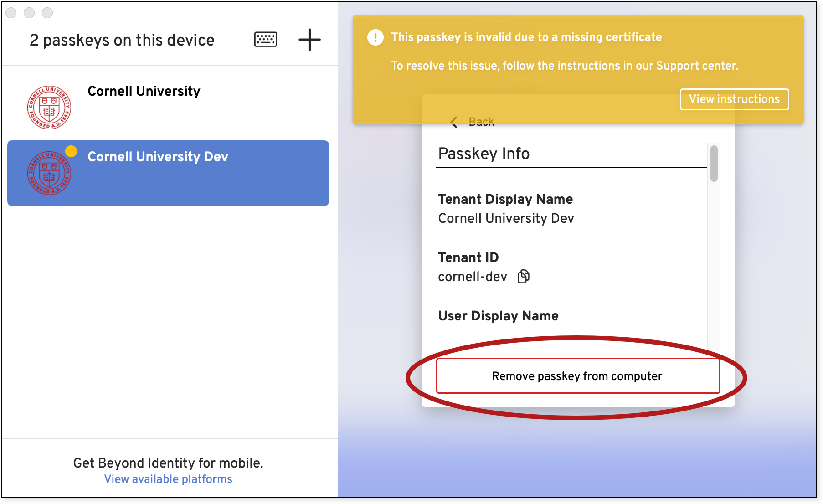Add a new passkey with plus icon
This screenshot has height=504, width=823.
point(309,40)
